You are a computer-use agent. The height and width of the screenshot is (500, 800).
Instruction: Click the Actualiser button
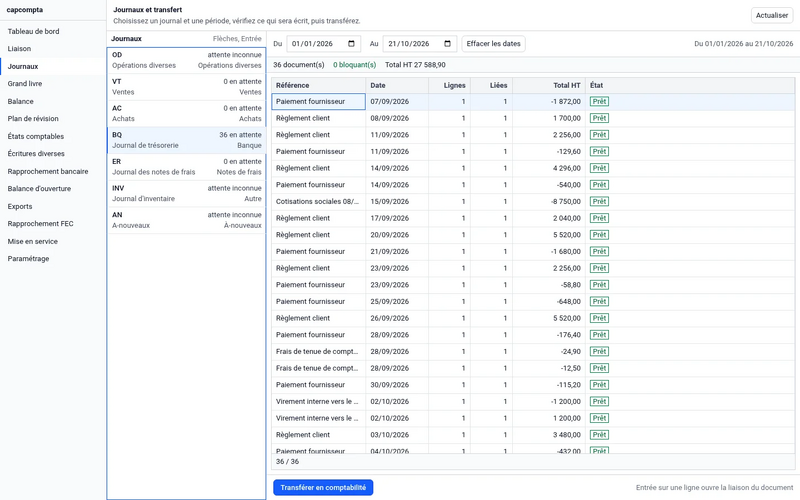click(771, 15)
